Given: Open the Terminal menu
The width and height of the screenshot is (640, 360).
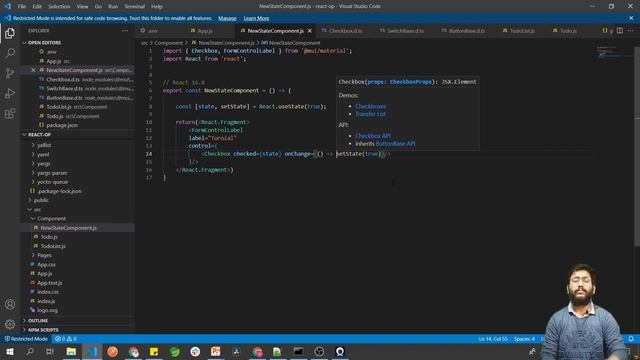Looking at the screenshot, I should tap(134, 6).
